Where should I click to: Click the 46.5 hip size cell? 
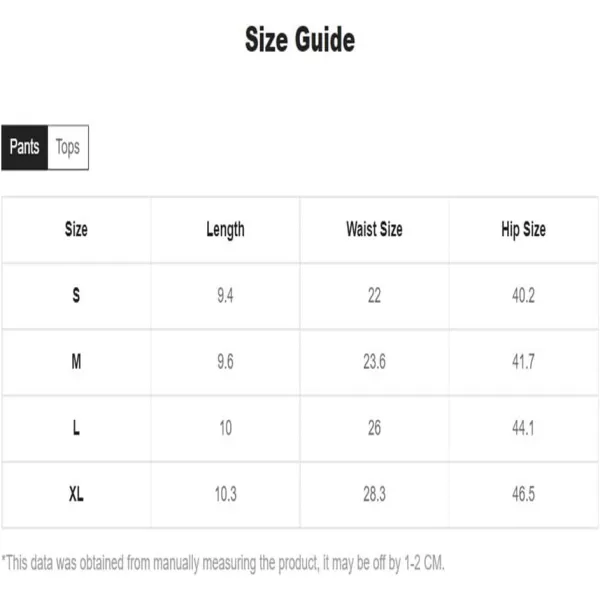click(x=523, y=494)
